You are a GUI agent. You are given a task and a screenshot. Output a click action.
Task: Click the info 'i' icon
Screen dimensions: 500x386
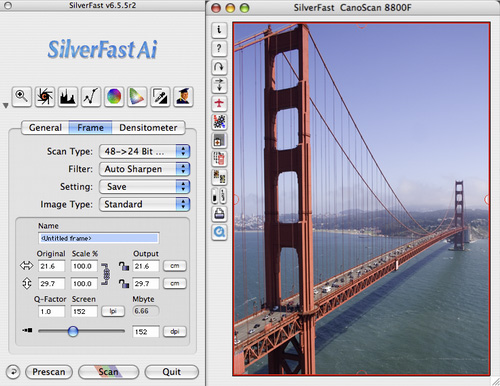tap(219, 30)
